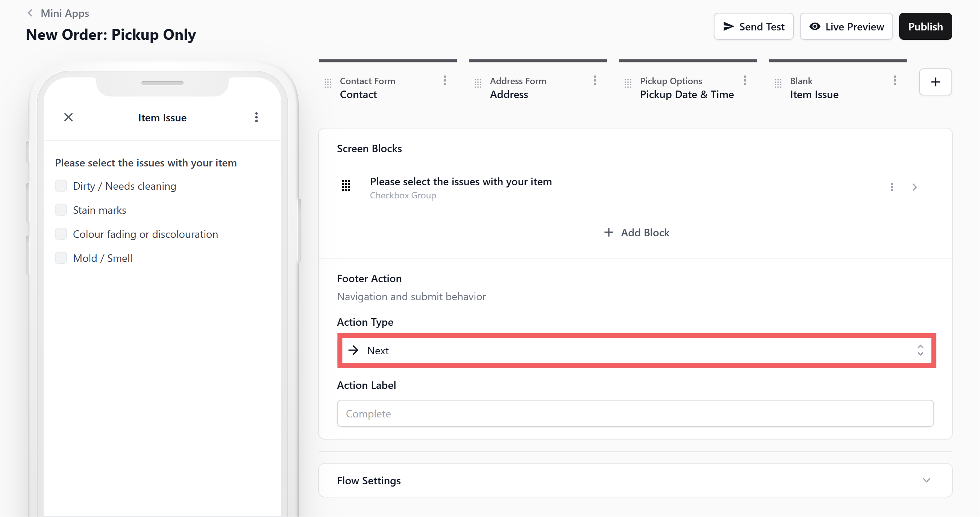Check the Mold / Smell checkbox
Viewport: 980px width, 517px height.
(61, 258)
